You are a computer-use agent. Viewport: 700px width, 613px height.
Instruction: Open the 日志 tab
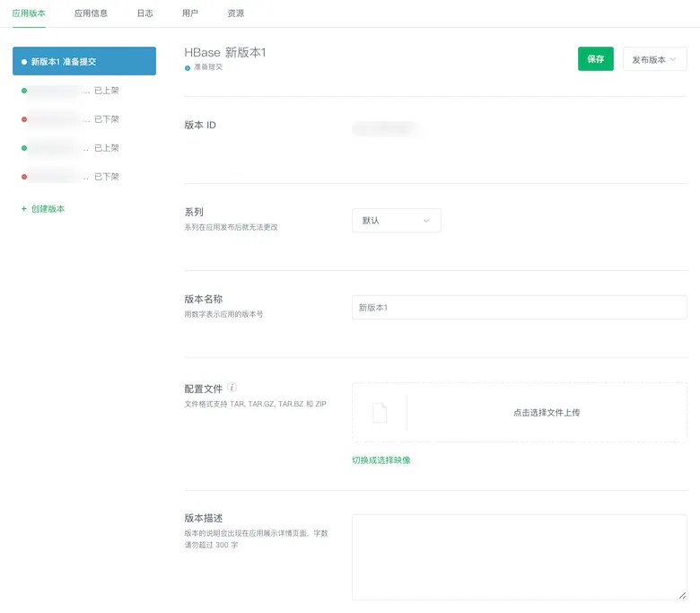pyautogui.click(x=145, y=13)
